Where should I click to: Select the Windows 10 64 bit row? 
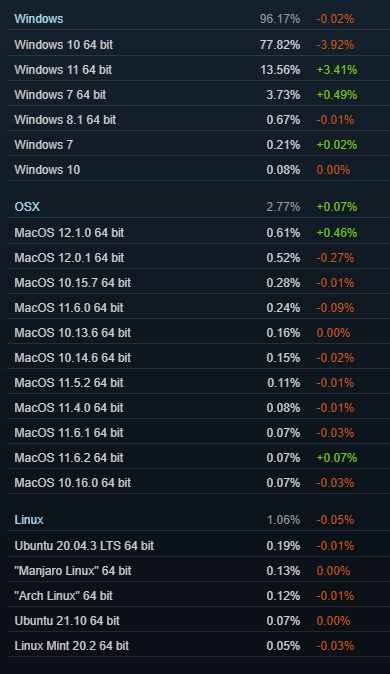point(198,45)
